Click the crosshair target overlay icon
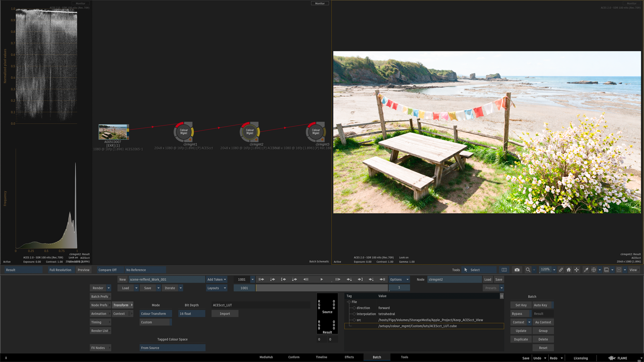The width and height of the screenshot is (644, 362). (x=594, y=270)
